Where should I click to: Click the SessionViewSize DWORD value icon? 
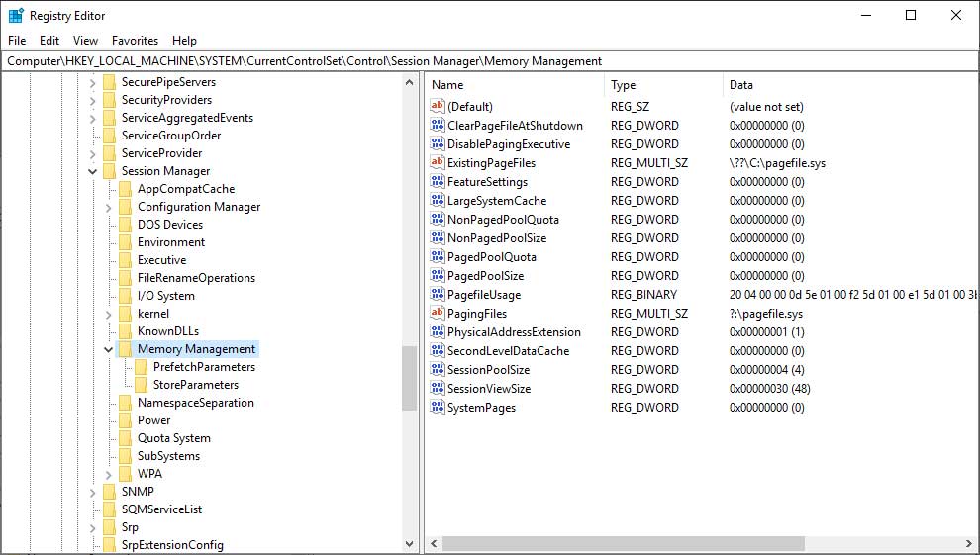click(438, 389)
